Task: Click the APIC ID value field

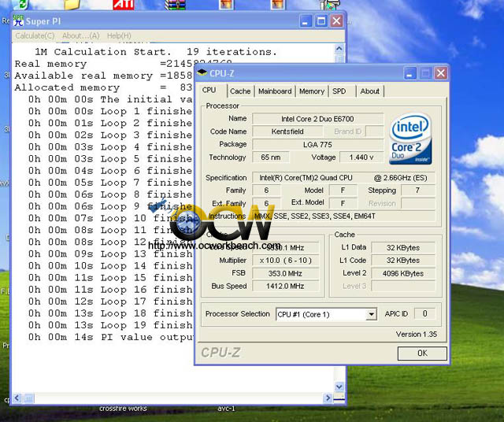Action: pyautogui.click(x=424, y=313)
